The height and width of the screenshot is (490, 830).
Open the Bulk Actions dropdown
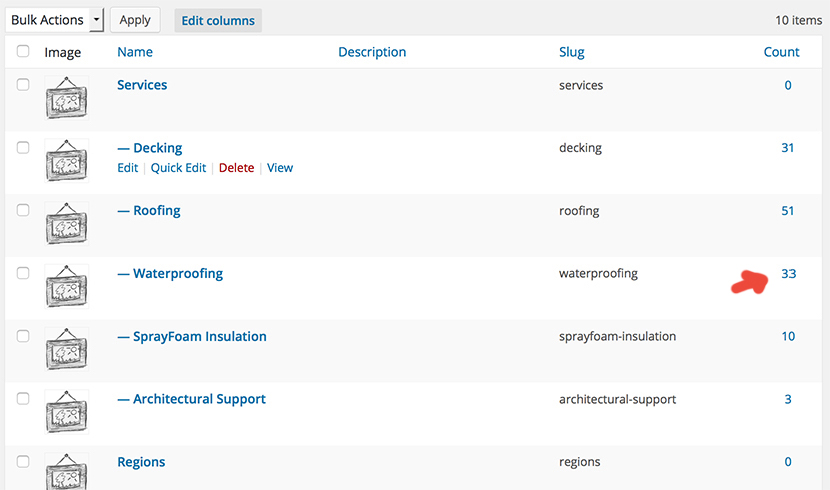click(x=55, y=20)
